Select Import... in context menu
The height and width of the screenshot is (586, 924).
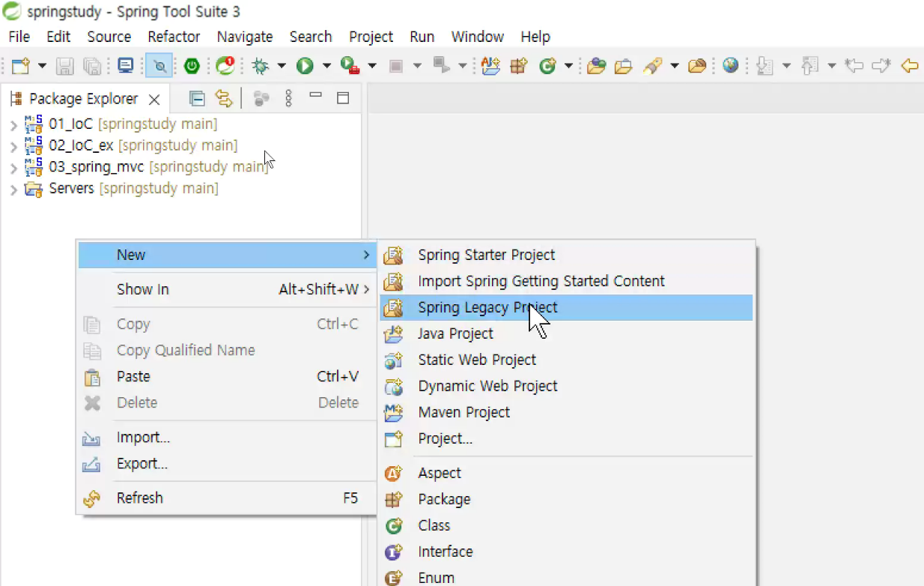point(226,438)
